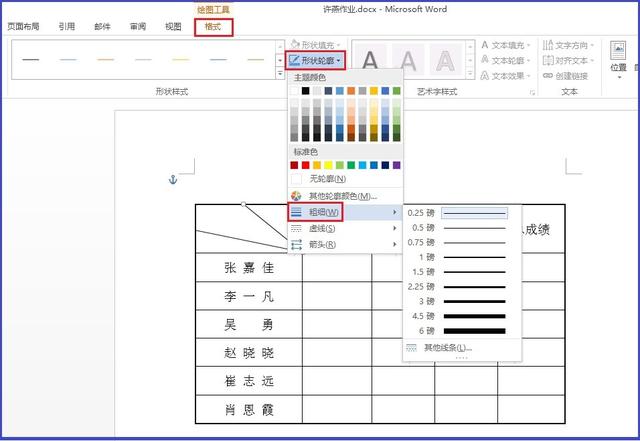Select the first black line shape style
The image size is (640, 441).
31,60
